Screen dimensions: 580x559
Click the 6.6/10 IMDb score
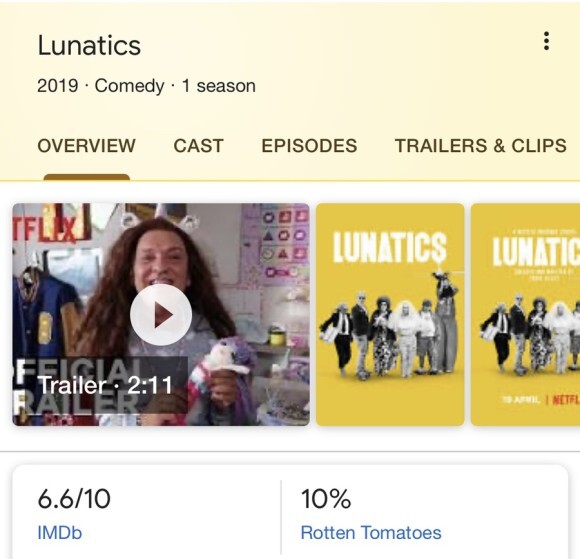pyautogui.click(x=74, y=499)
